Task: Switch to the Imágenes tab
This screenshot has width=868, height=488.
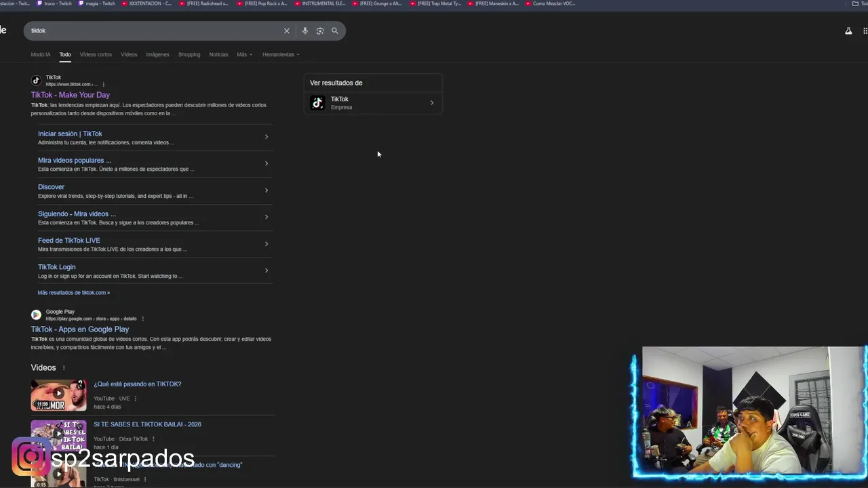Action: click(x=157, y=54)
